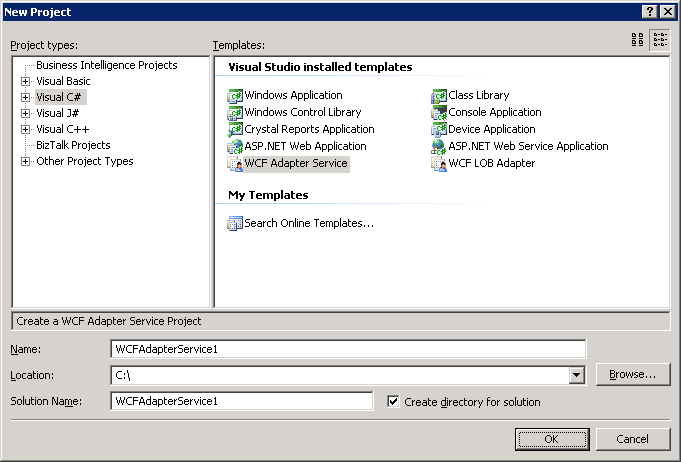Switch to small icons list view
The image size is (681, 462).
(660, 40)
